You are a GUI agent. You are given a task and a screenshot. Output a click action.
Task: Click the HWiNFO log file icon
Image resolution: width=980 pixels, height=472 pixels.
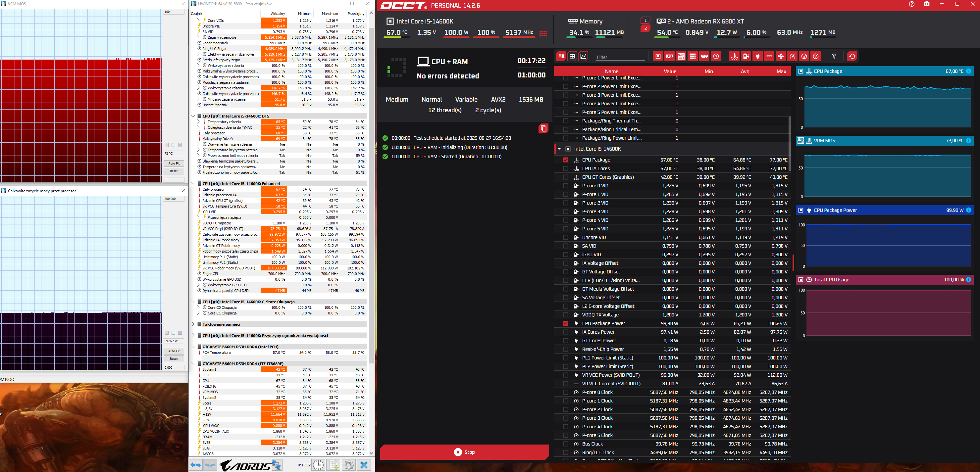coord(334,465)
